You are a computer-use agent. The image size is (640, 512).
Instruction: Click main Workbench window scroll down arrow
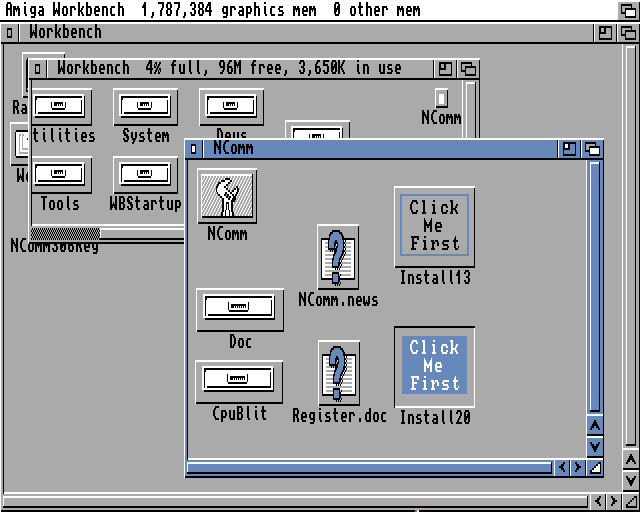coord(631,481)
